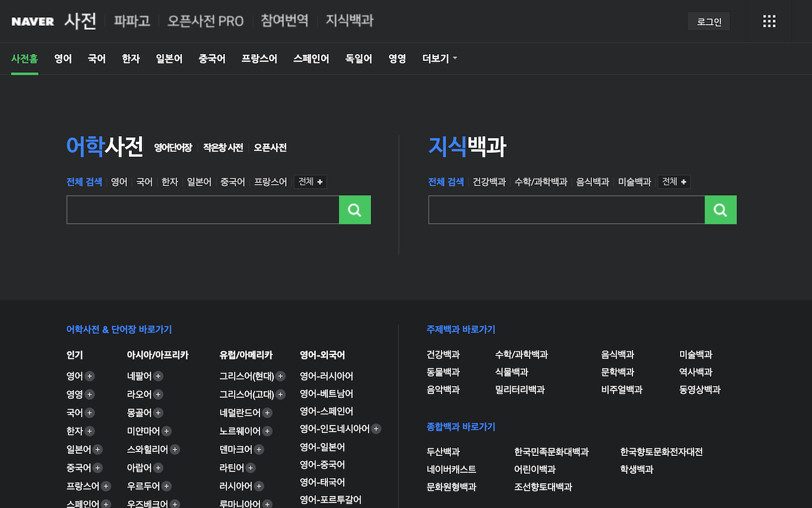Open 오픈사전 PRO in header
Viewport: 812px width, 508px height.
[x=206, y=21]
